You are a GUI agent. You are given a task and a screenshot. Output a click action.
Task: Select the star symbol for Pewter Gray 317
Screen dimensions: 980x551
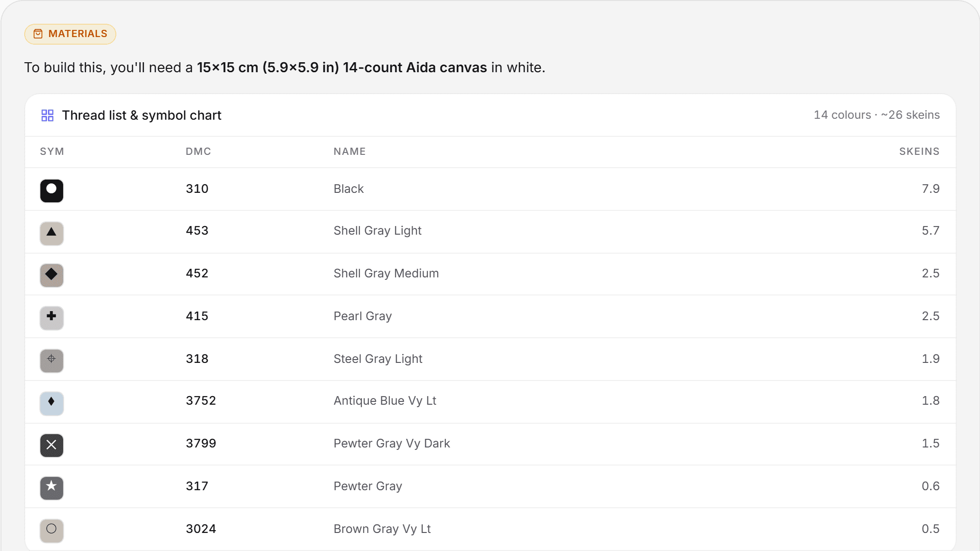(x=52, y=488)
